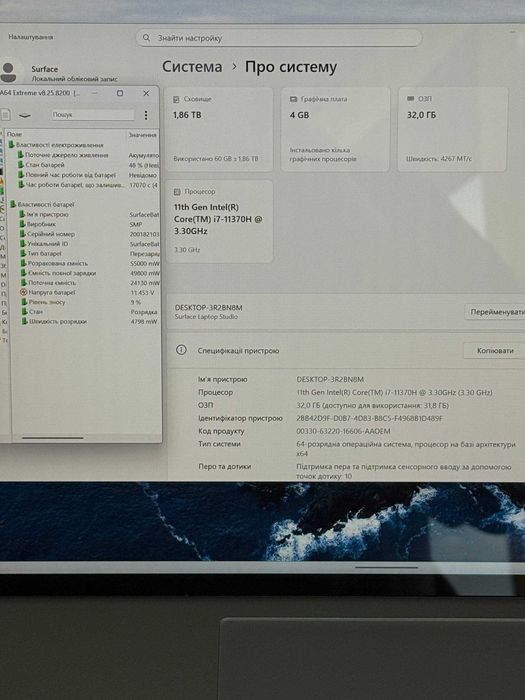The image size is (525, 700).
Task: Click icon beside 'Ємність повної зарядки'
Action: [23, 273]
